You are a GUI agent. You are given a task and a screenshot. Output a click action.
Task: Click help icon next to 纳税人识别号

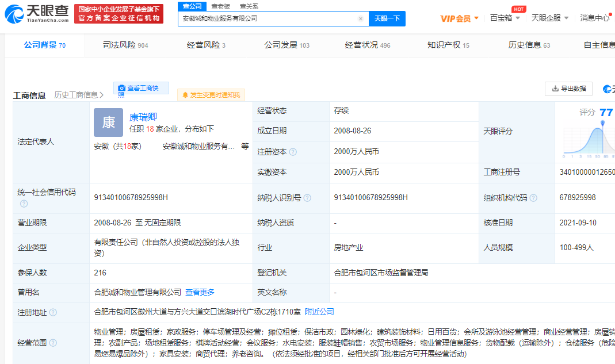click(x=307, y=198)
